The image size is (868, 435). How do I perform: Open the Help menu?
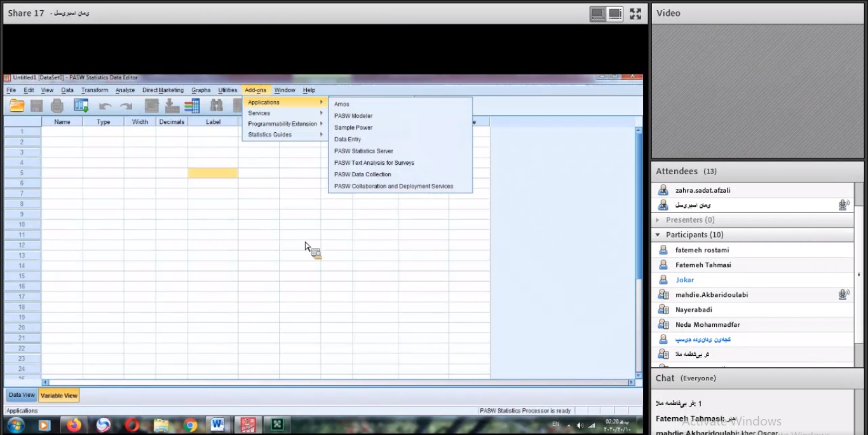pyautogui.click(x=309, y=90)
